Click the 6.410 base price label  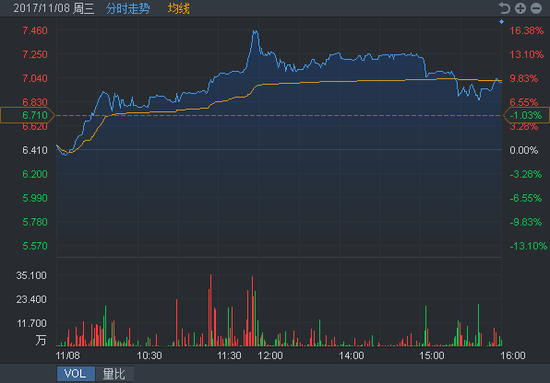click(x=35, y=150)
